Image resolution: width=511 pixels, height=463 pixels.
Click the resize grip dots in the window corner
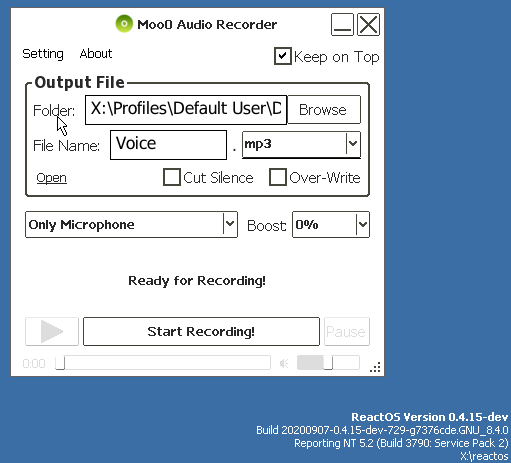point(375,367)
